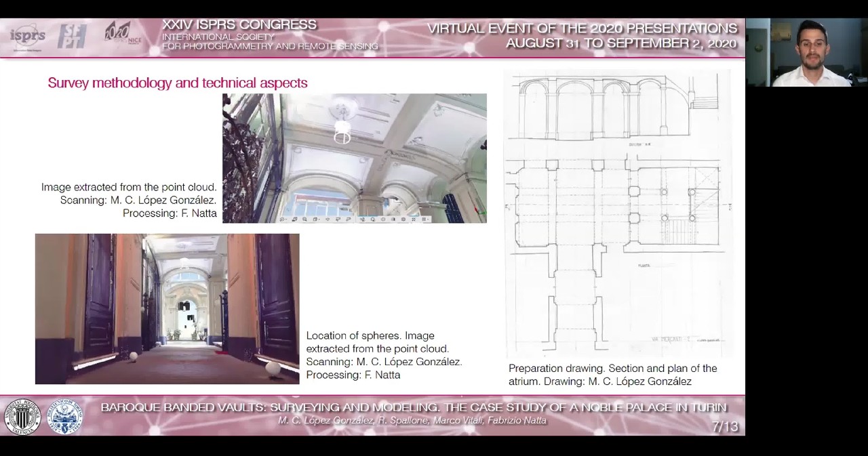Select the presenter webcam video

806,52
